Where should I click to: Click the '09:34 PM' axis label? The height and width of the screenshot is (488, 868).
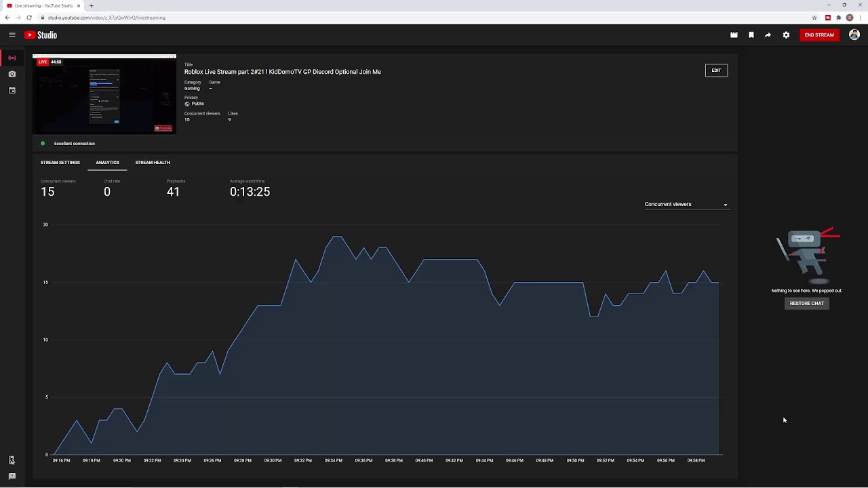(333, 461)
